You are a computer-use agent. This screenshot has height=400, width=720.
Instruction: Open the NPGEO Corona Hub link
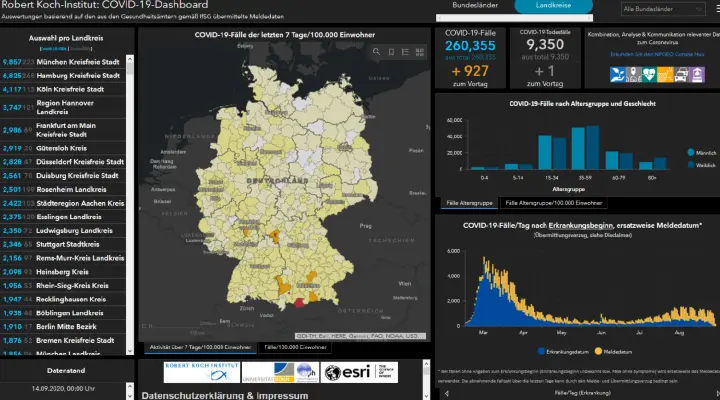point(650,55)
